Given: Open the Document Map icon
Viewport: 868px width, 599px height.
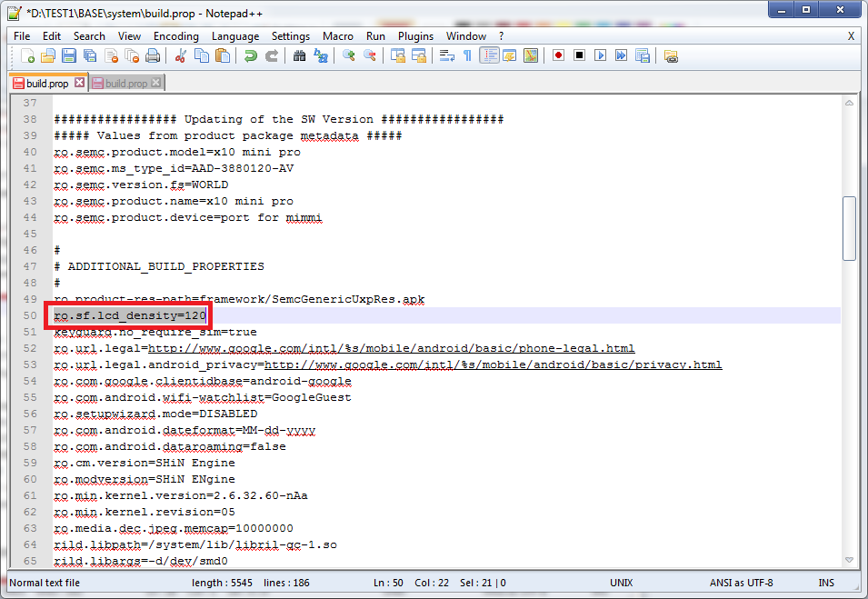Looking at the screenshot, I should pos(531,56).
